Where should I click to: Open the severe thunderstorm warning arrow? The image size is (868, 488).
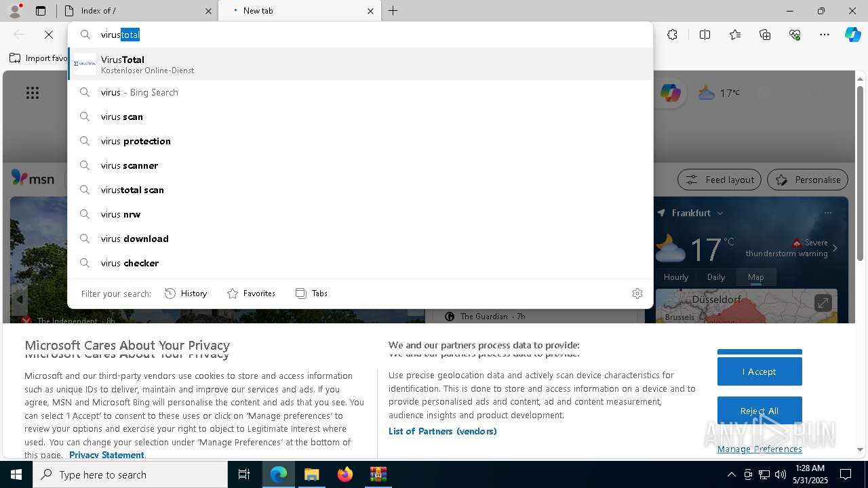(x=835, y=248)
